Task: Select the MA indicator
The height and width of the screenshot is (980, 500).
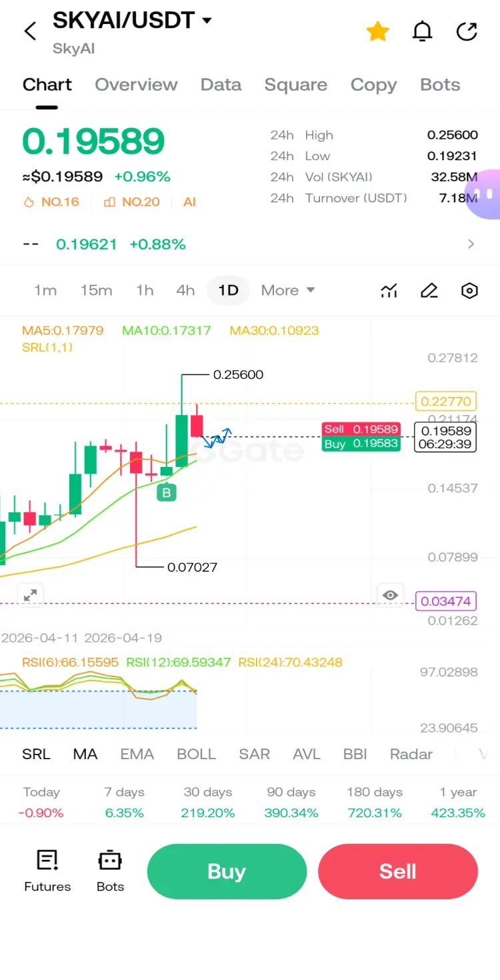Action: 85,754
